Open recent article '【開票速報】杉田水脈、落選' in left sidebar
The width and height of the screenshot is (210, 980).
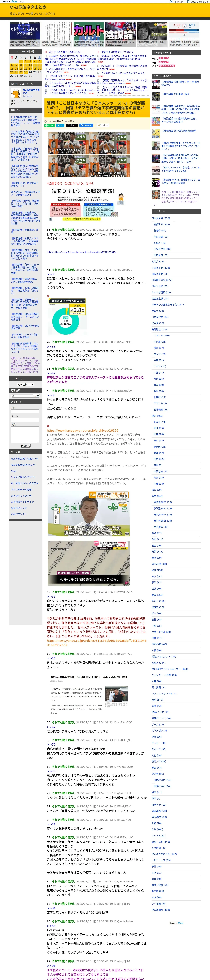tap(25, 231)
